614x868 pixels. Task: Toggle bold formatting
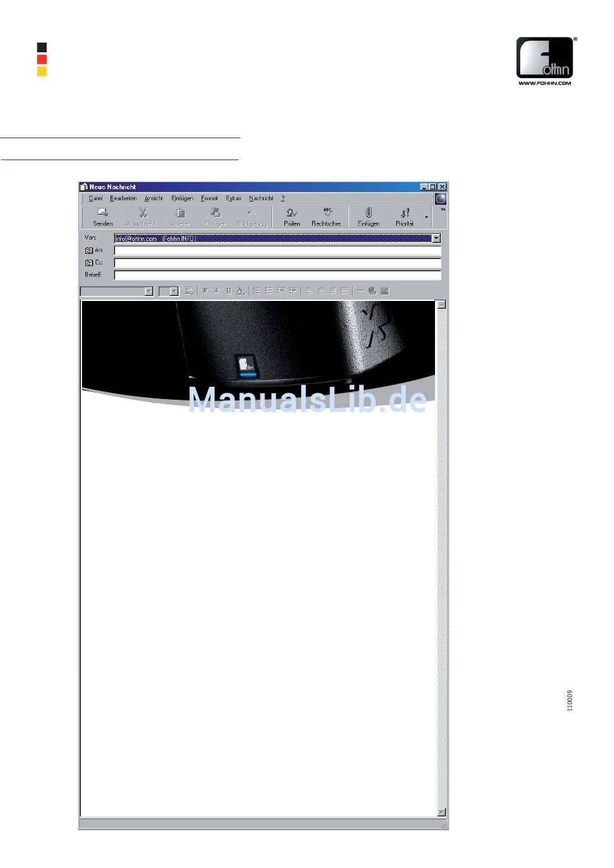[x=206, y=291]
